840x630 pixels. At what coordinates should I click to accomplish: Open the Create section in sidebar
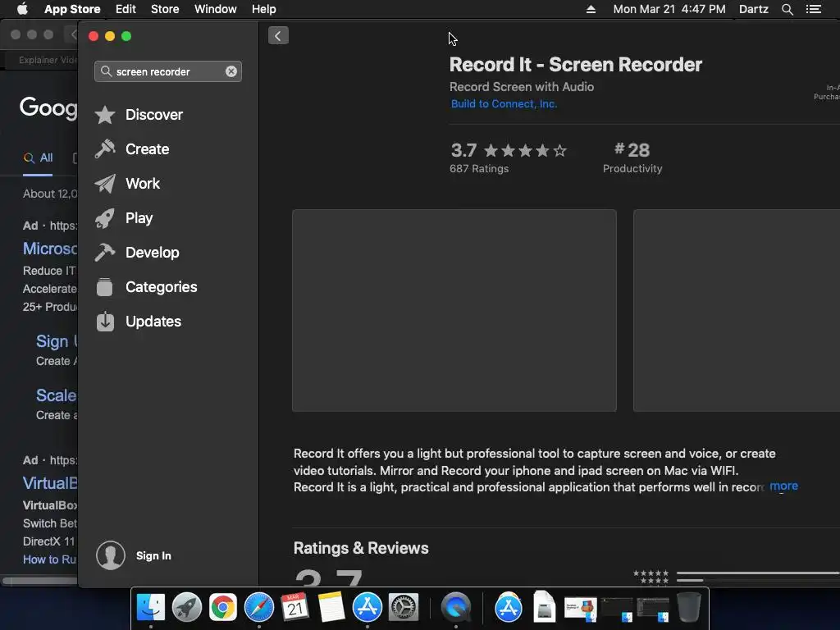132,149
